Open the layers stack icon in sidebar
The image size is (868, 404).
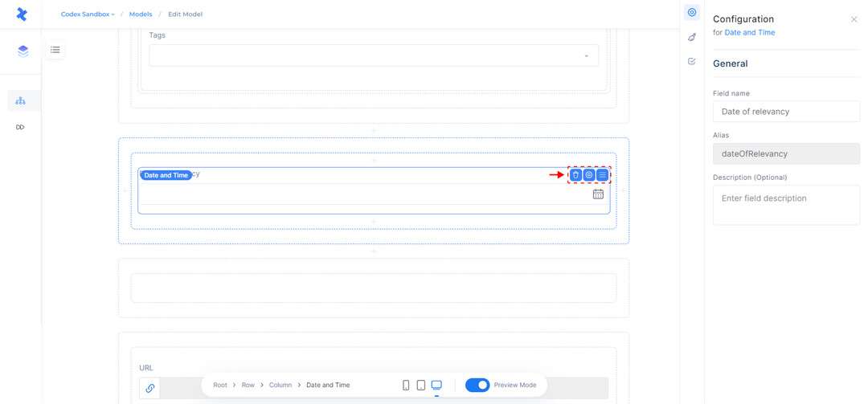pyautogui.click(x=23, y=51)
